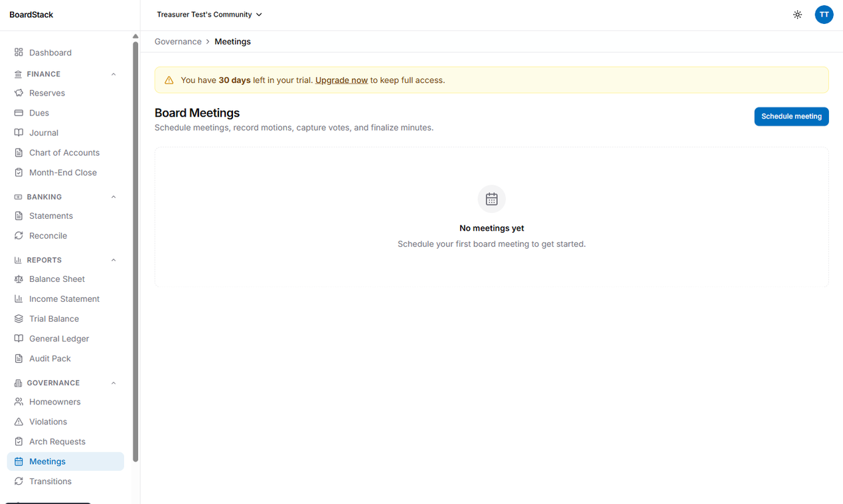Click the Dues card icon
Viewport: 843px width, 504px height.
[19, 113]
